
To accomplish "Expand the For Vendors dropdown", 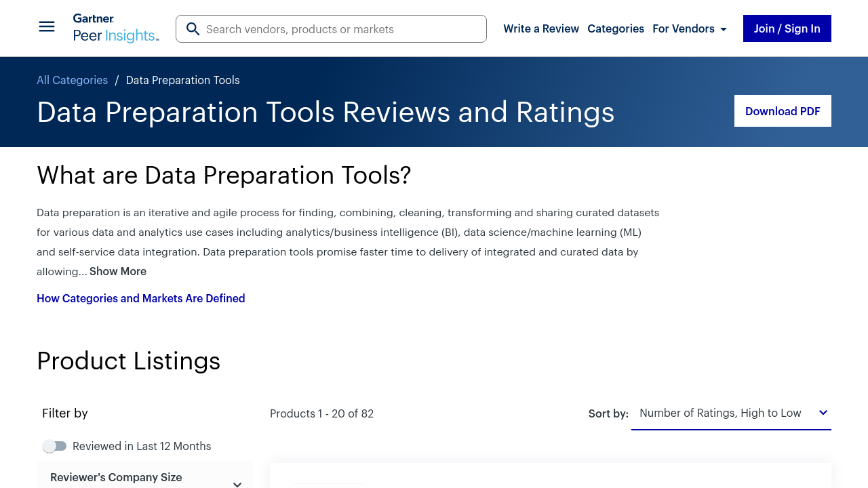I will 690,28.
